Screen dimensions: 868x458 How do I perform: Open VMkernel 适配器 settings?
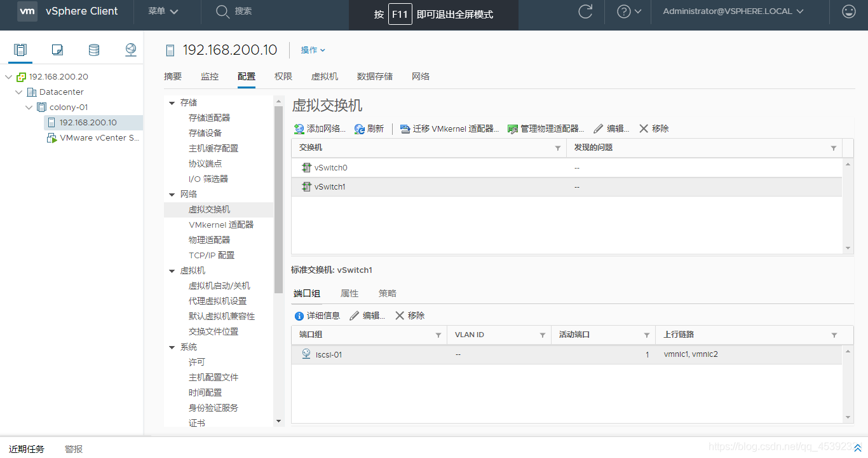click(221, 225)
